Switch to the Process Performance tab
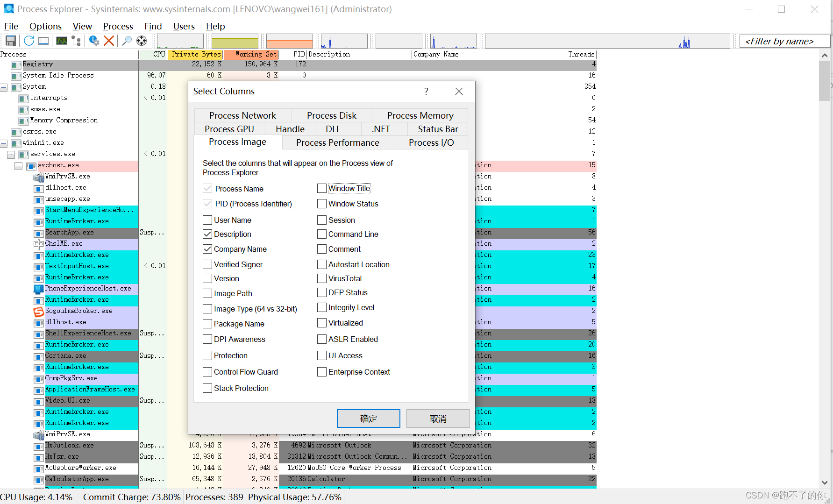The image size is (833, 504). tap(338, 142)
